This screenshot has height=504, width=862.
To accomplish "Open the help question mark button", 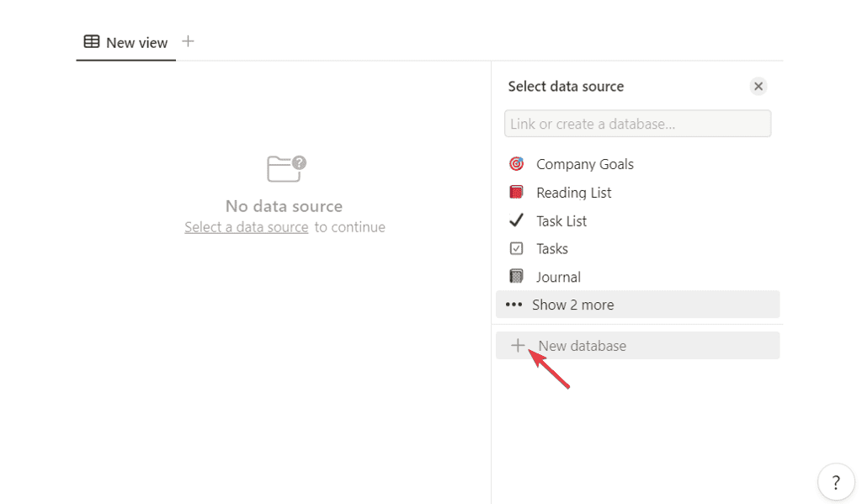I will pos(835,482).
